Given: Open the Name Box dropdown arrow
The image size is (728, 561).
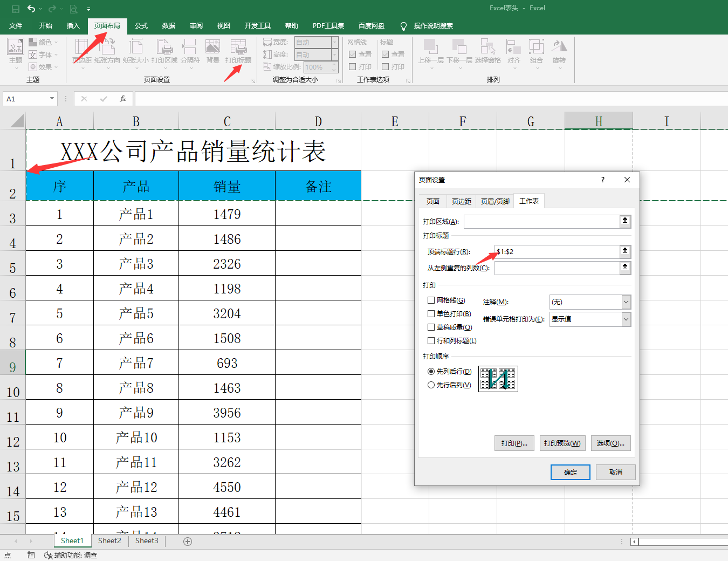Looking at the screenshot, I should [x=52, y=99].
